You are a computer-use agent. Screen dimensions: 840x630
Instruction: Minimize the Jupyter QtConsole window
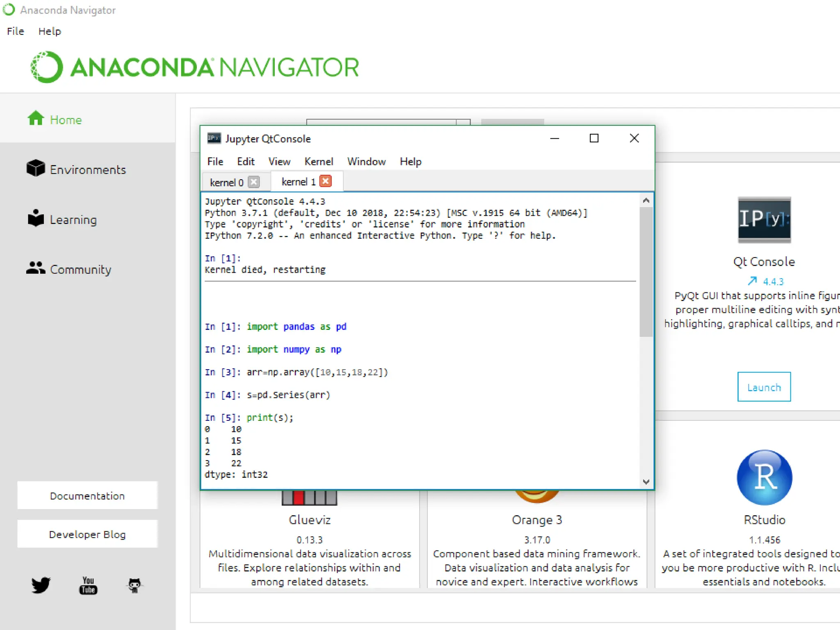555,138
